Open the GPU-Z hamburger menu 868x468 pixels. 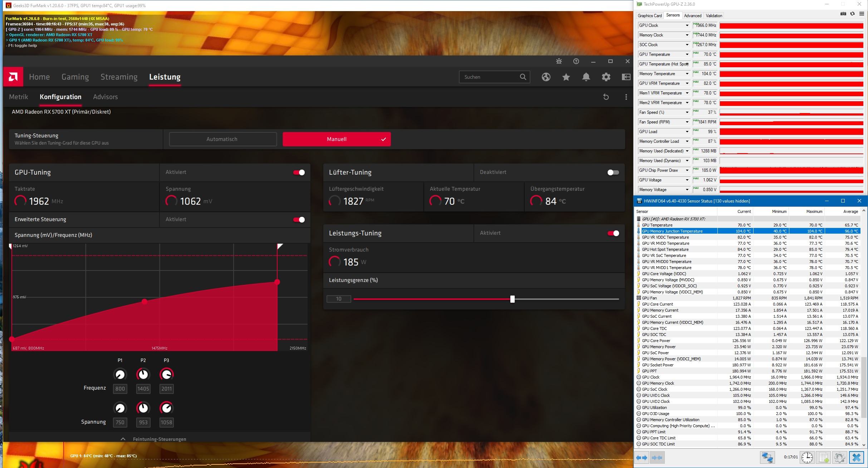pyautogui.click(x=862, y=14)
